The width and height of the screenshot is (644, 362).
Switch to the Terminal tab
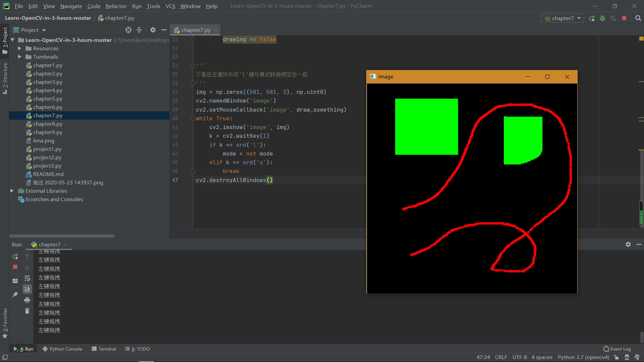pyautogui.click(x=104, y=349)
